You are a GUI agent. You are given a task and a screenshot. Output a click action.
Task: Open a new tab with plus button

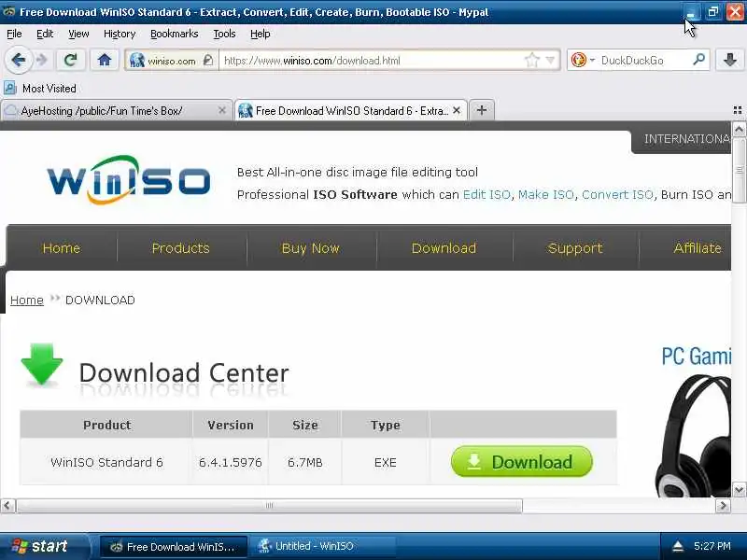pyautogui.click(x=482, y=110)
